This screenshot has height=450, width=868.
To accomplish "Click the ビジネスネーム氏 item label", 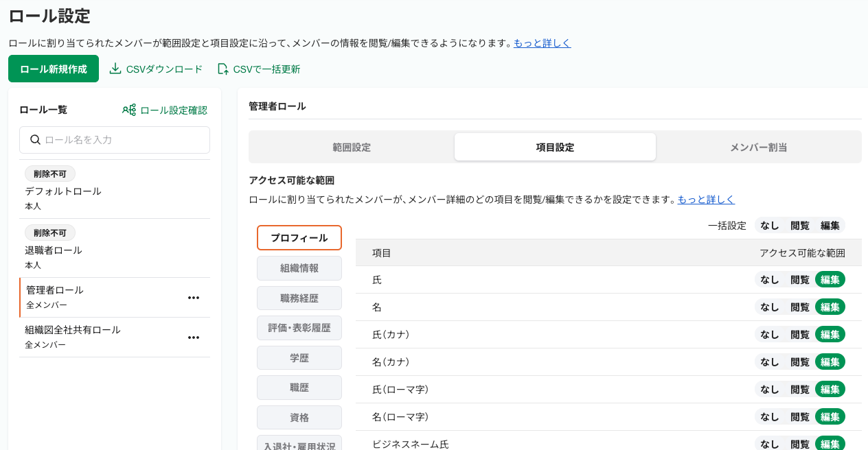I will click(x=411, y=445).
